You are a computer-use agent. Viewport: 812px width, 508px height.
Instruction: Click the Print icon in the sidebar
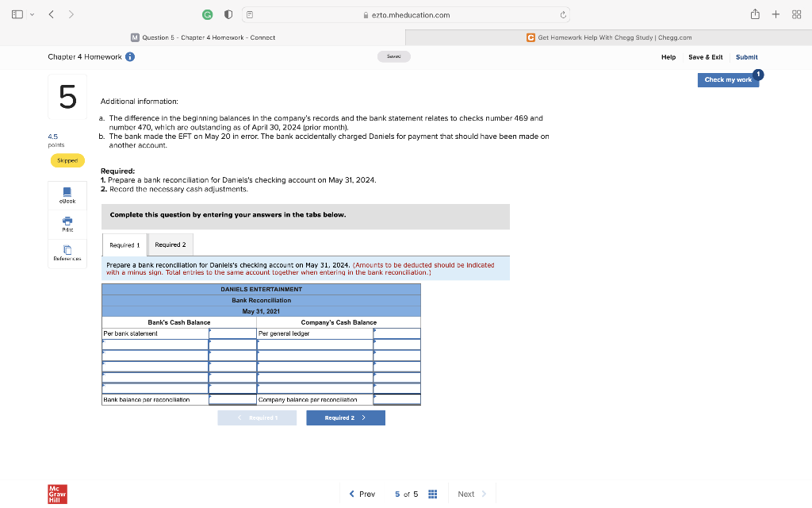[x=67, y=223]
